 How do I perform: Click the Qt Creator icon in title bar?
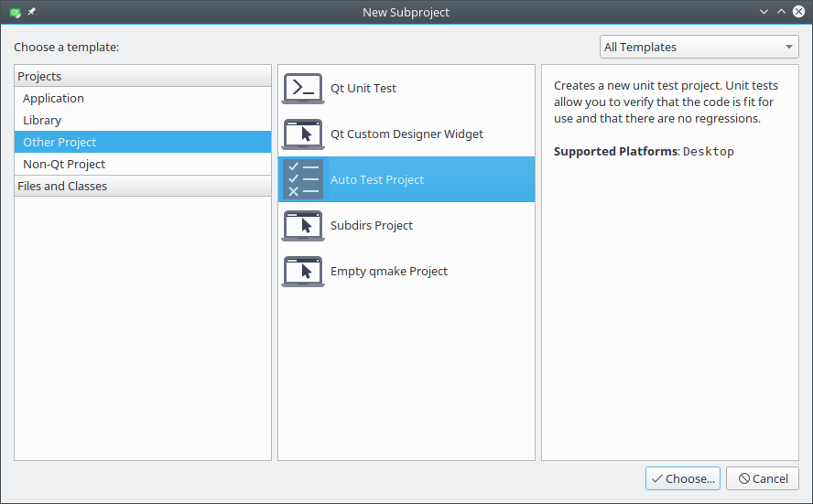(16, 12)
